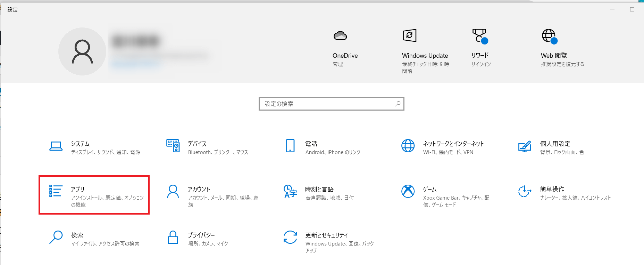644x265 pixels.
Task: Open the ゲーム Xbox icon
Action: [408, 191]
